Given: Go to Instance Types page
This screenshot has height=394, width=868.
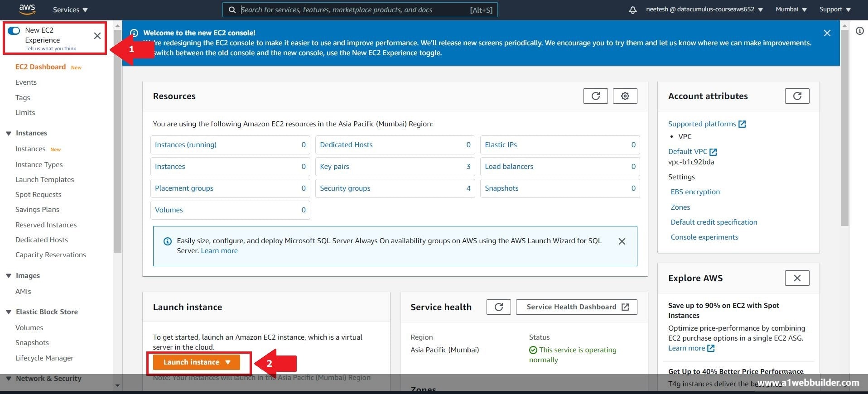Looking at the screenshot, I should pyautogui.click(x=39, y=165).
